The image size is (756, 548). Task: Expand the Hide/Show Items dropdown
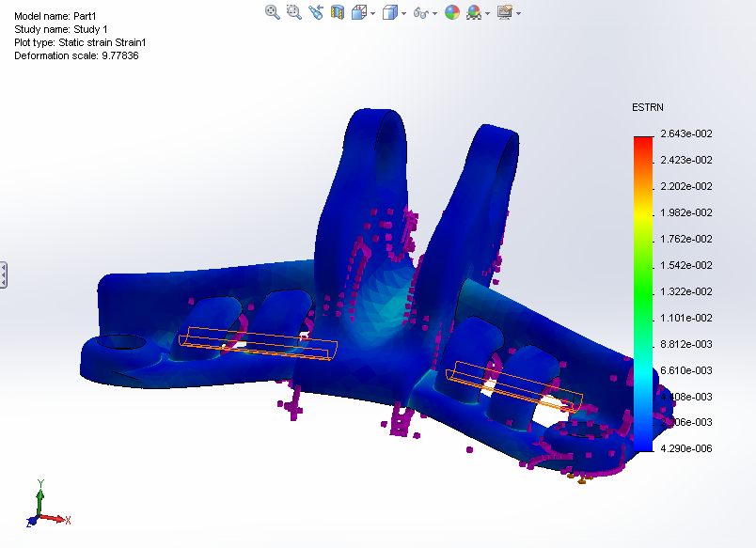[433, 12]
